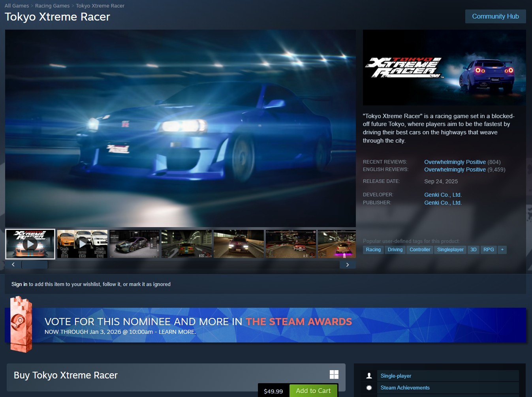Click the Xtreme Racer header capsule image
Image resolution: width=532 pixels, height=397 pixels.
[x=444, y=68]
